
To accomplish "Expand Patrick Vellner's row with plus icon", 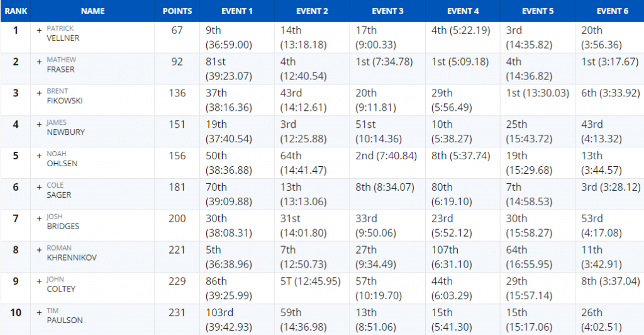I will [x=40, y=30].
